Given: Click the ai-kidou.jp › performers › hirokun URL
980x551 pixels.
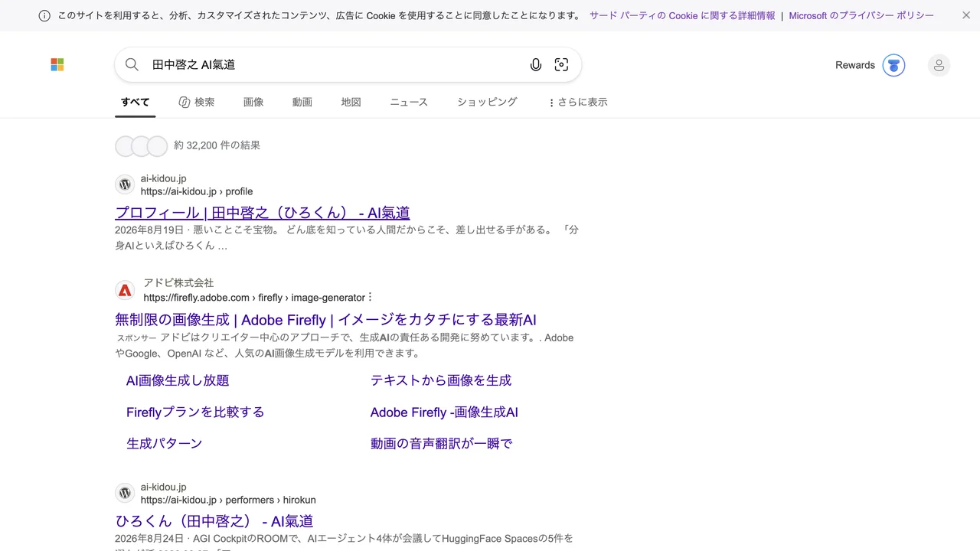Looking at the screenshot, I should (x=228, y=500).
